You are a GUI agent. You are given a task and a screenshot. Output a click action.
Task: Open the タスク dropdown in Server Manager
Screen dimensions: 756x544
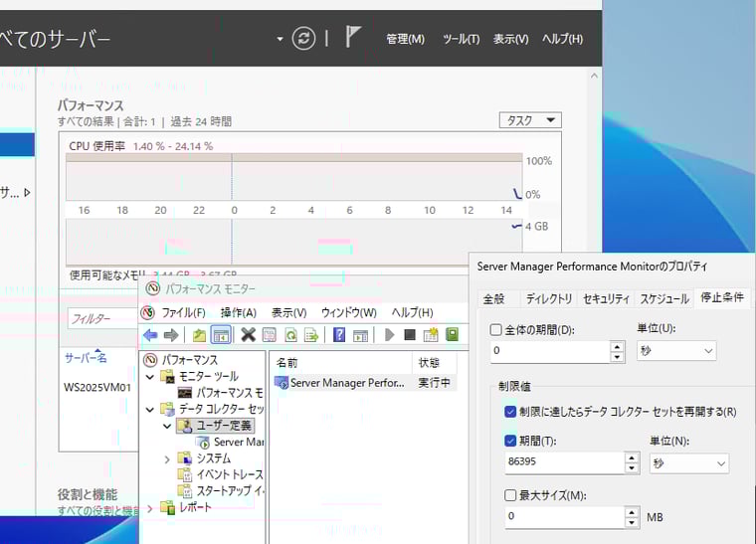point(530,120)
